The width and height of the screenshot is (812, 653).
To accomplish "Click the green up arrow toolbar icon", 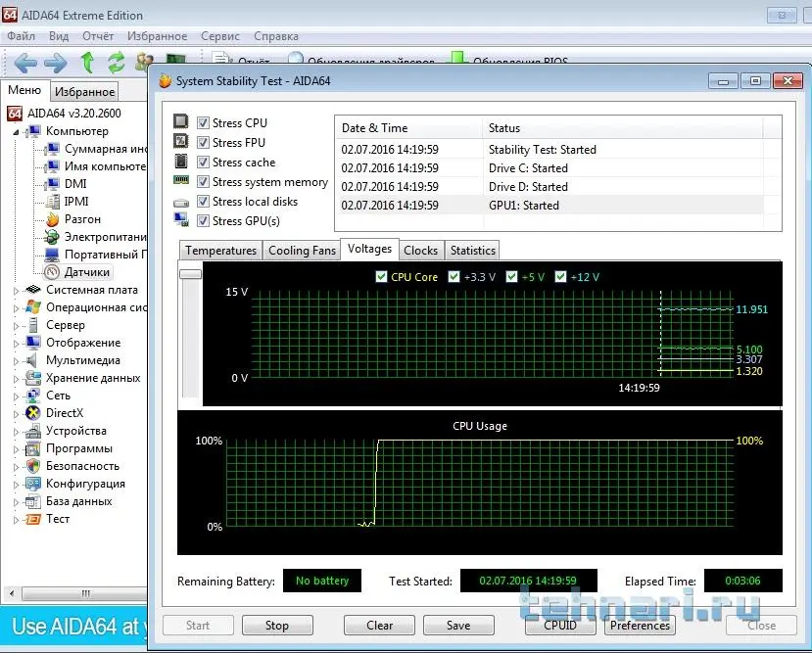I will [88, 64].
